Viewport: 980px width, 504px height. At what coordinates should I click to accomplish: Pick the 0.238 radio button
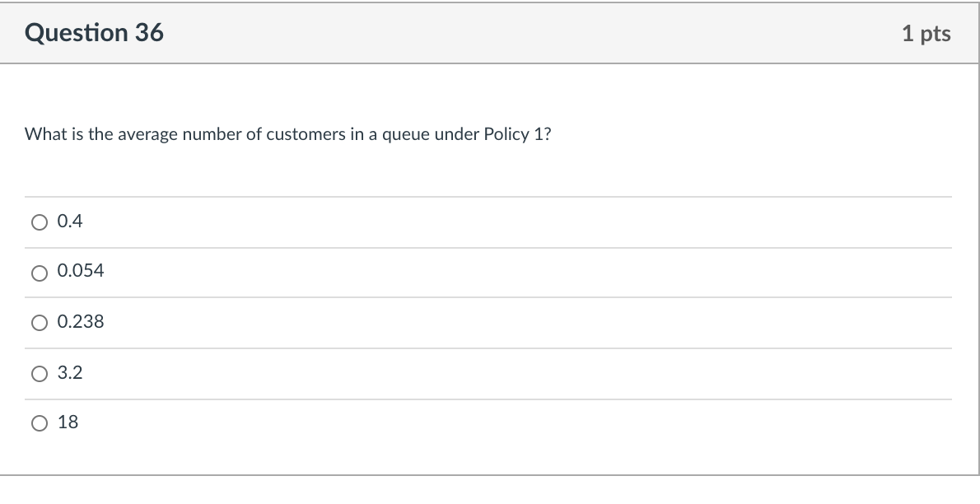point(40,324)
